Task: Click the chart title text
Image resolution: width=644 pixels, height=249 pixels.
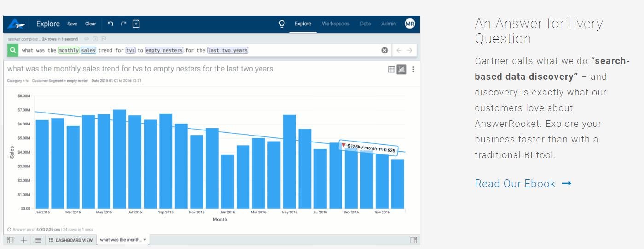Action: (x=140, y=69)
